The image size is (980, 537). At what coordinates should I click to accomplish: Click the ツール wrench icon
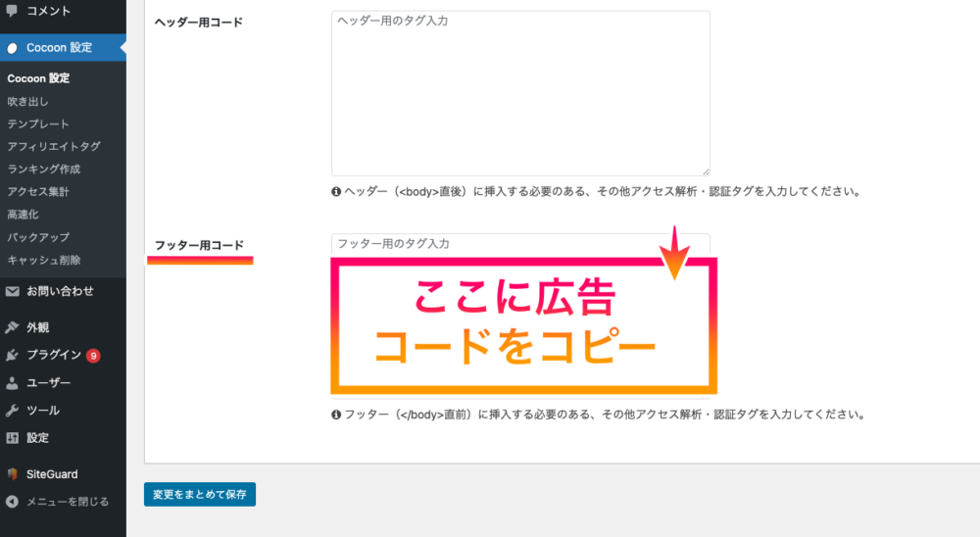(12, 410)
